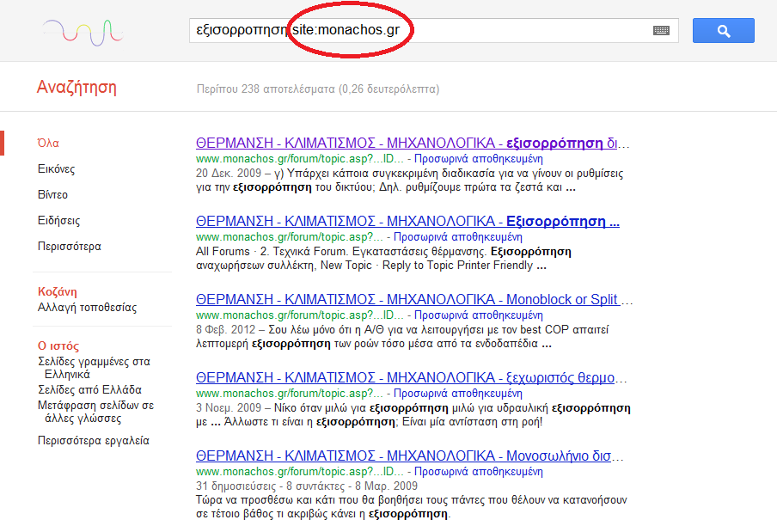Viewport: 777px width, 532px height.
Task: Click the Αναζήτηση heading
Action: tap(76, 87)
